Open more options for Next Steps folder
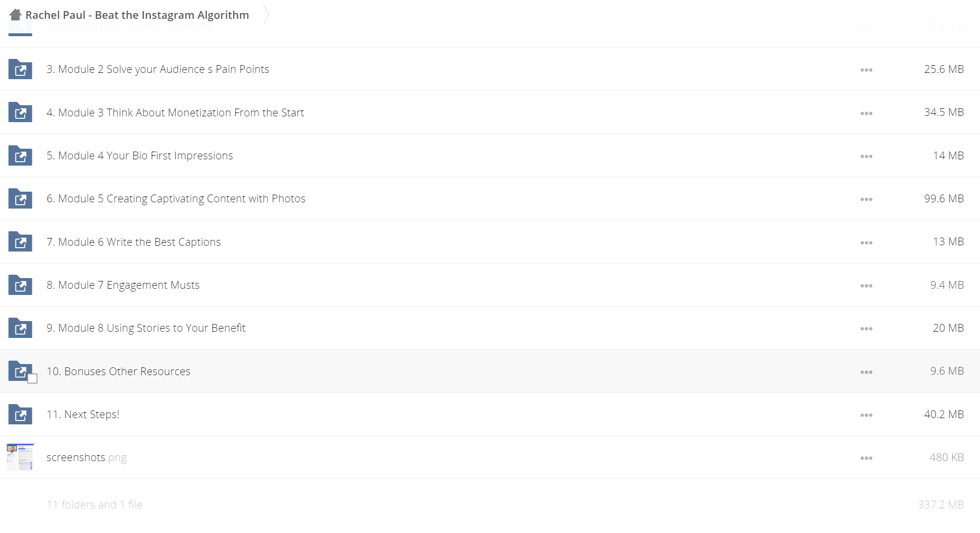Screen dimensions: 980x533 click(866, 415)
